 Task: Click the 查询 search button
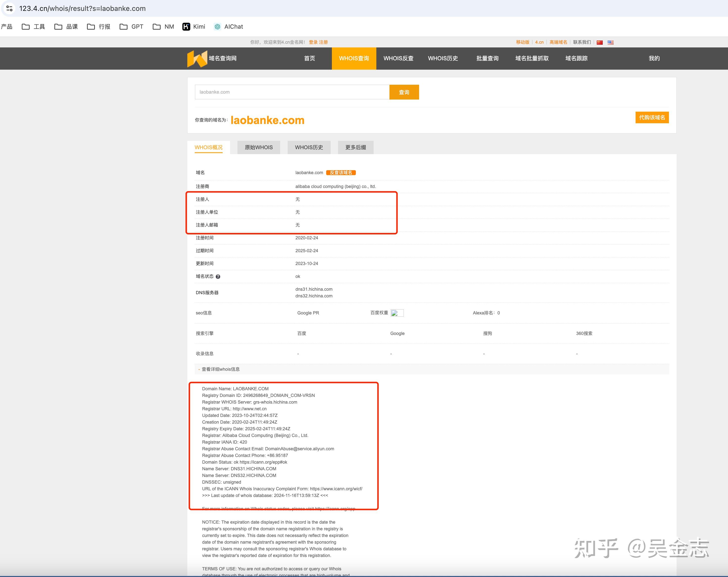404,92
